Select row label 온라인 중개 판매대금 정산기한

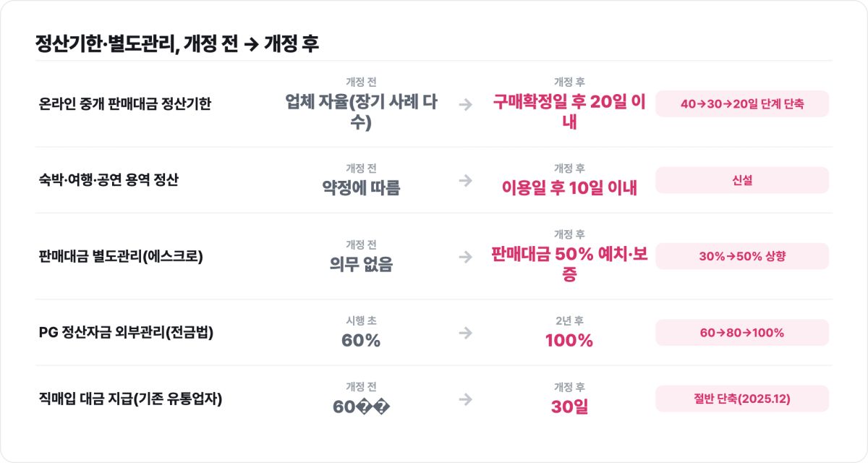[x=124, y=104]
